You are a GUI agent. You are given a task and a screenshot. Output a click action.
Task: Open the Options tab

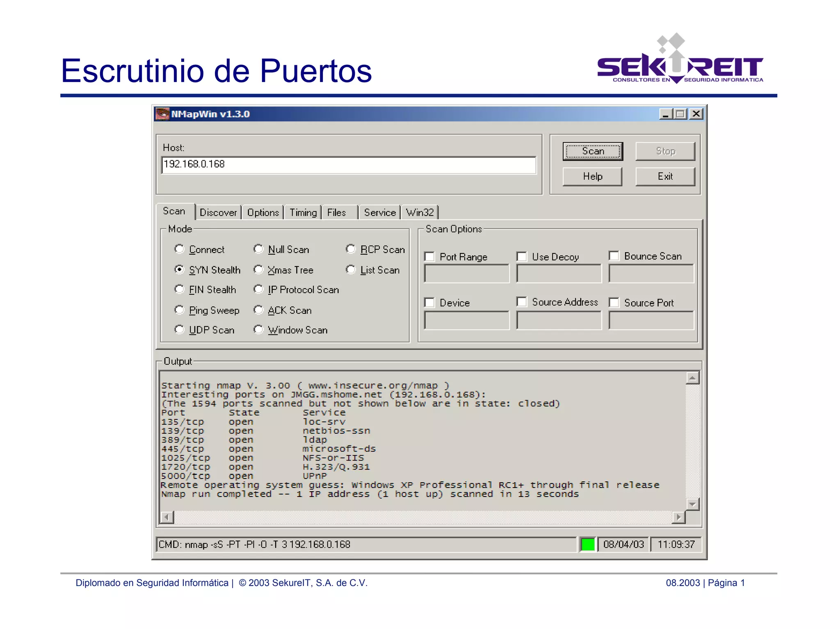tap(263, 212)
